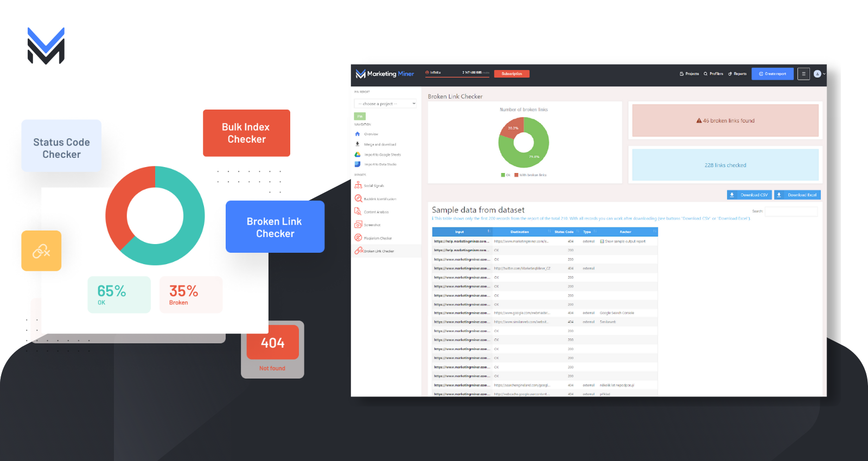Click the table Search input field
The width and height of the screenshot is (868, 461).
point(791,212)
